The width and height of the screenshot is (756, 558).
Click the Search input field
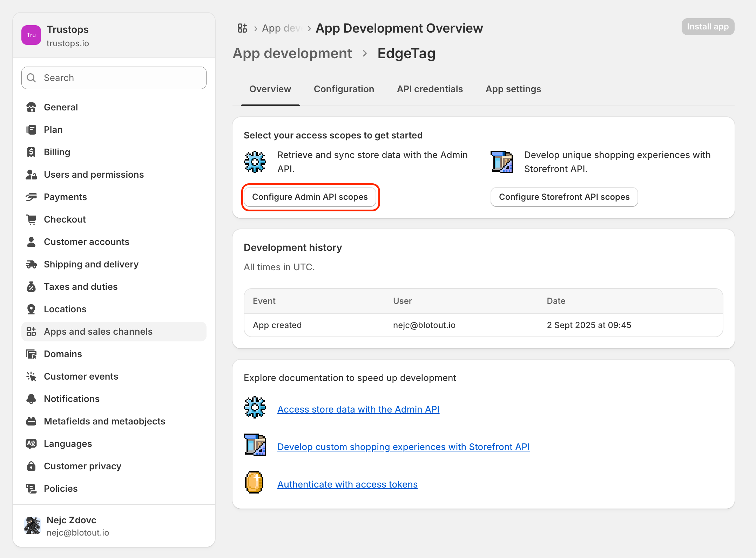pos(119,78)
